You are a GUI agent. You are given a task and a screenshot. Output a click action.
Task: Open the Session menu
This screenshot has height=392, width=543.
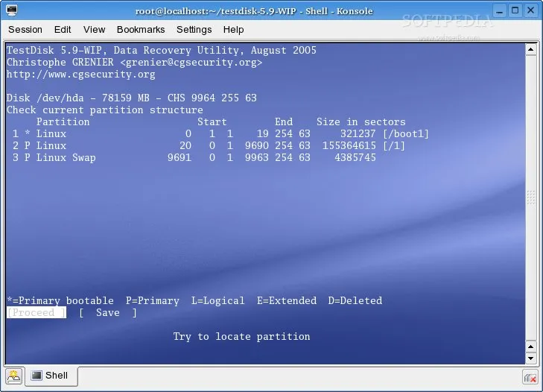point(25,29)
